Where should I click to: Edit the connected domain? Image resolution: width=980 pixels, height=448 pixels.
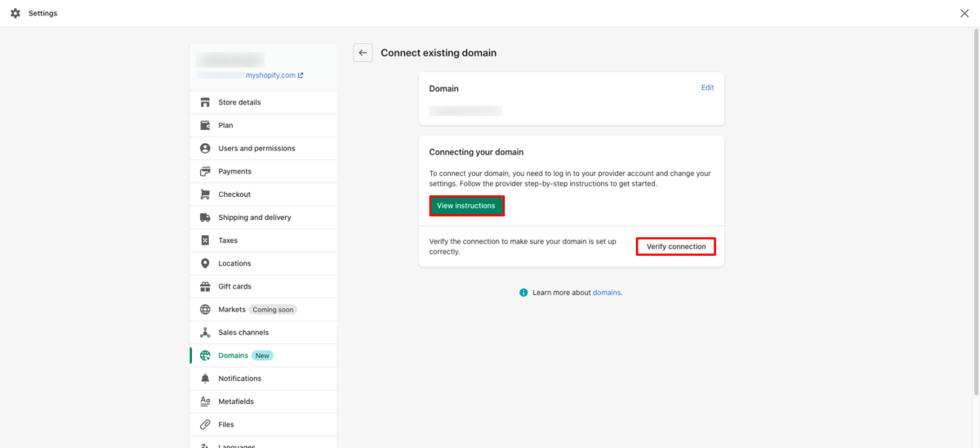point(707,87)
